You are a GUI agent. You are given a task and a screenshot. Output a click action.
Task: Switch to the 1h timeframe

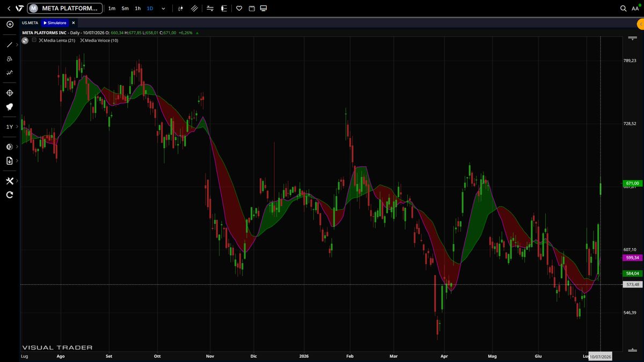[138, 9]
